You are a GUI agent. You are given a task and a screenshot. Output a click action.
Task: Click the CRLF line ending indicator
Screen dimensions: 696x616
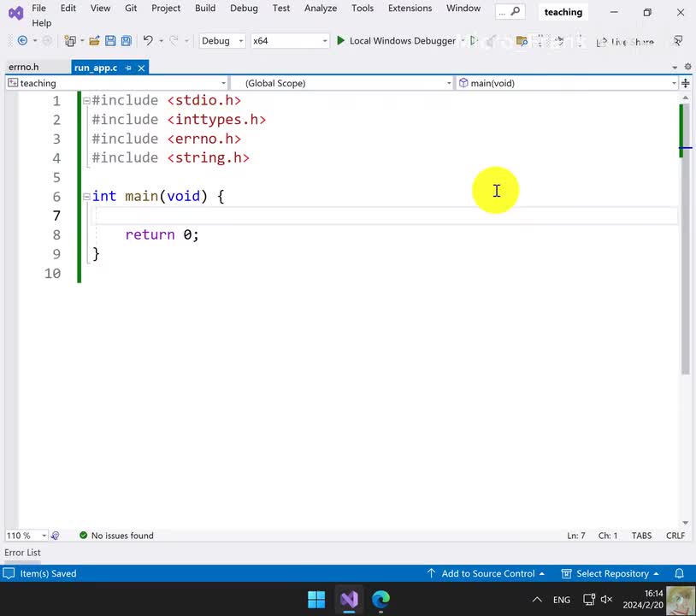pyautogui.click(x=675, y=536)
